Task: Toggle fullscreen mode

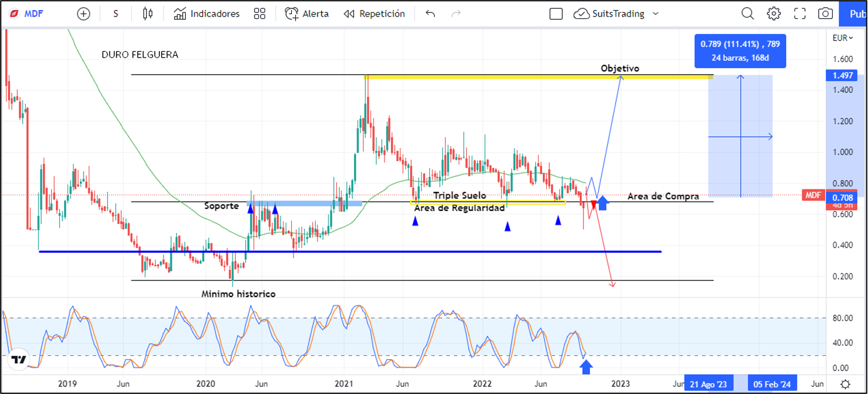Action: point(800,14)
